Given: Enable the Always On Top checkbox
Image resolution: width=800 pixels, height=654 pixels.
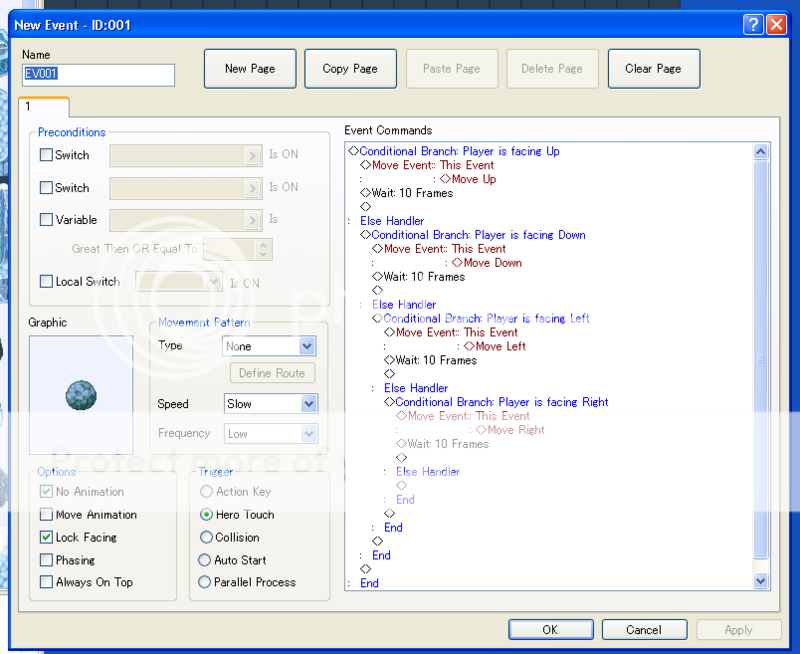Looking at the screenshot, I should click(46, 582).
